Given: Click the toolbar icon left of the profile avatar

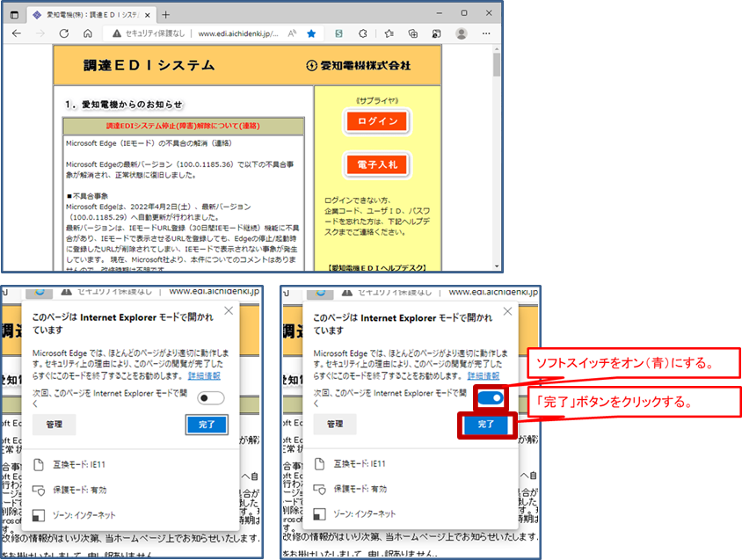Looking at the screenshot, I should [436, 33].
